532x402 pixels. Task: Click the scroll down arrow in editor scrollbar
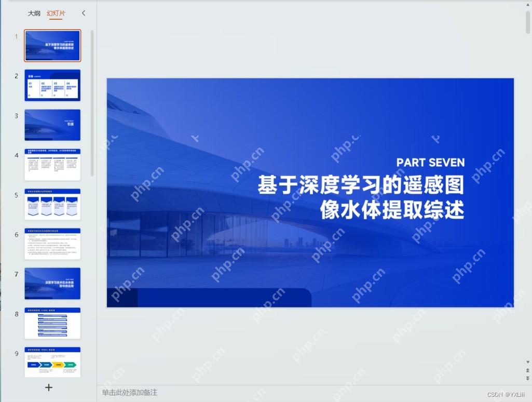click(x=528, y=362)
